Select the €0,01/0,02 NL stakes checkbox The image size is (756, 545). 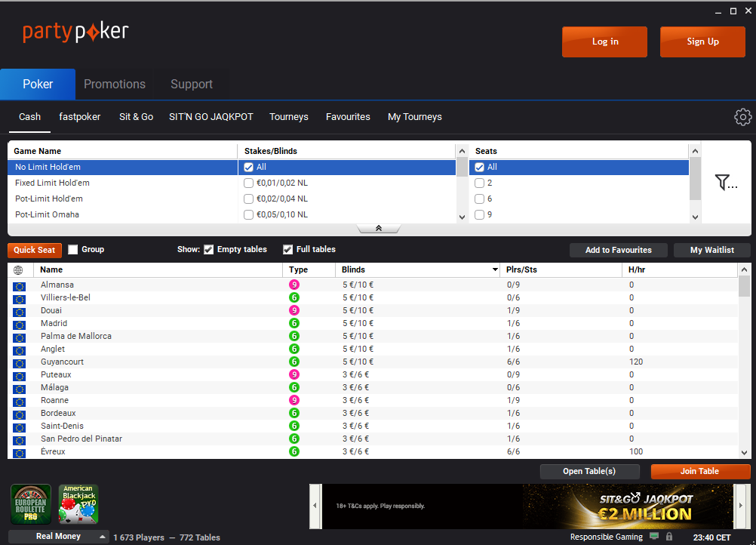(x=248, y=183)
